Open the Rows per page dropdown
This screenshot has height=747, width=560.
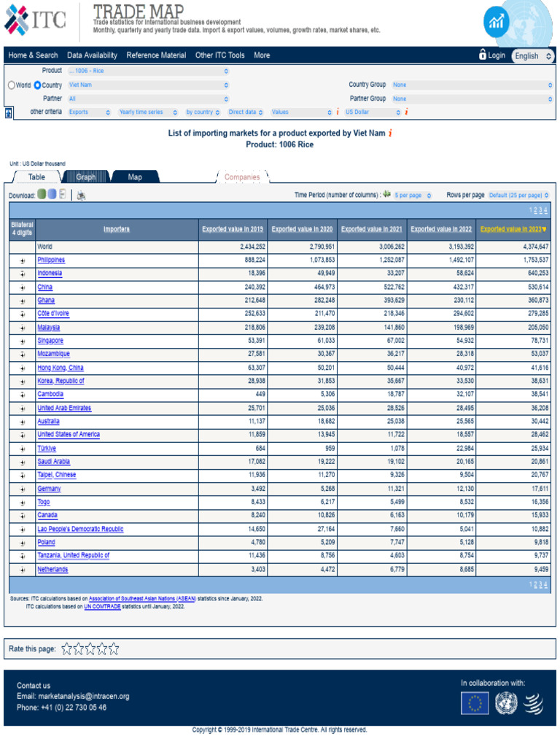click(x=518, y=196)
